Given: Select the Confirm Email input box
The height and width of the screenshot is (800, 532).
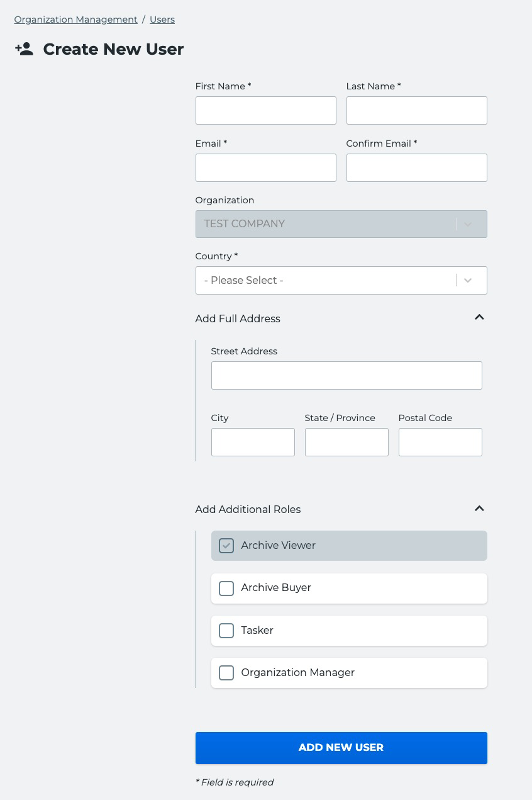Looking at the screenshot, I should click(x=417, y=168).
